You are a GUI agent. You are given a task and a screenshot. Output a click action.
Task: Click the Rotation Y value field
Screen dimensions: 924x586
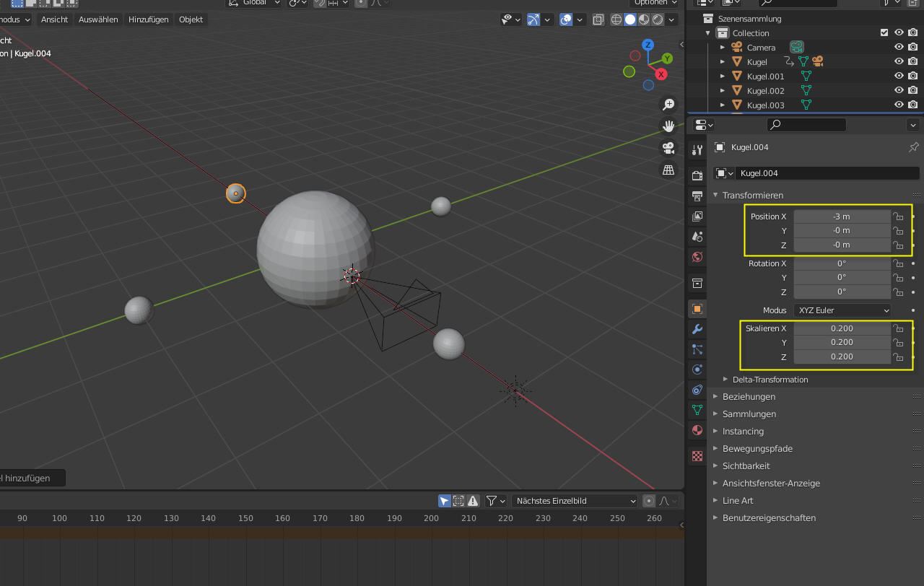[x=842, y=277]
